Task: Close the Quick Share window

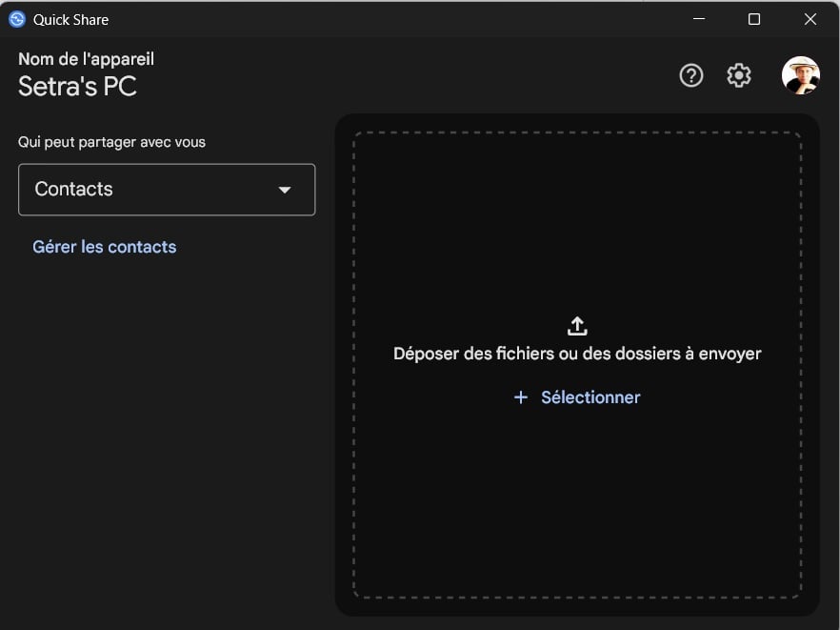Action: [810, 19]
